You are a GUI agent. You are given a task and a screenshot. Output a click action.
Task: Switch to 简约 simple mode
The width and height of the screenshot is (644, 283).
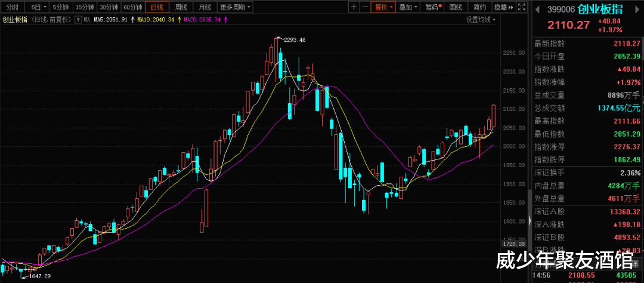(479, 7)
